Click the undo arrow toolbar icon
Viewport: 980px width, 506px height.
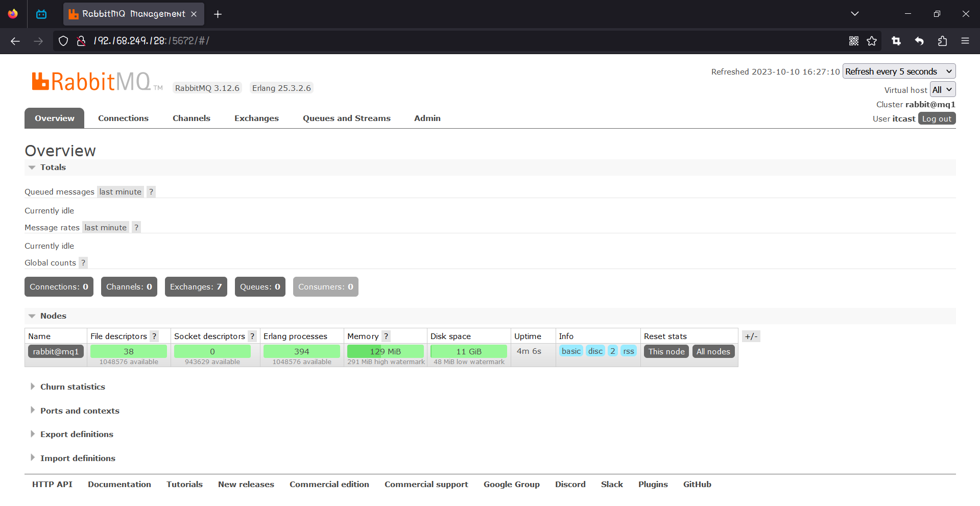pyautogui.click(x=919, y=41)
